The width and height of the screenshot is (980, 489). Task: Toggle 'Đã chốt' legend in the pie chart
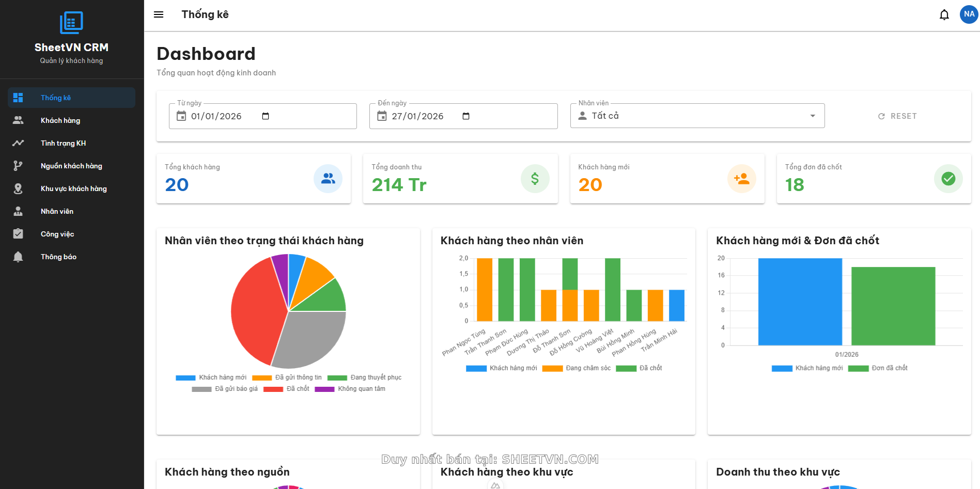click(288, 388)
